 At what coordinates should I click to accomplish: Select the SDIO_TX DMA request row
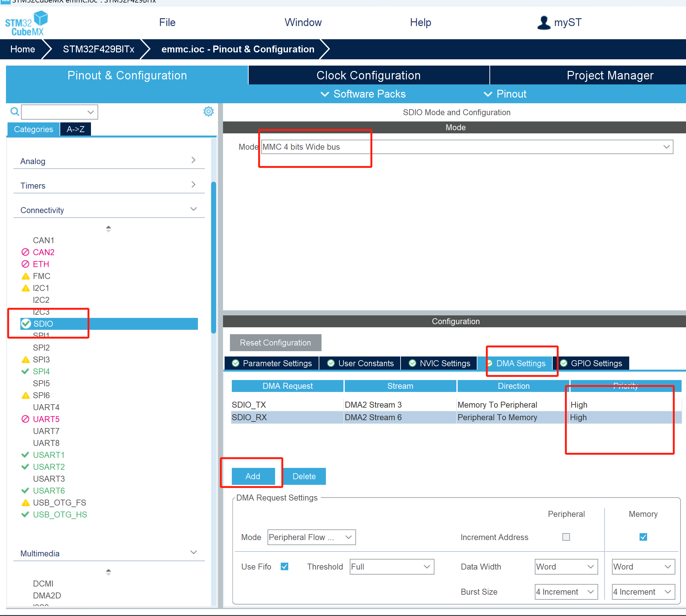point(456,405)
